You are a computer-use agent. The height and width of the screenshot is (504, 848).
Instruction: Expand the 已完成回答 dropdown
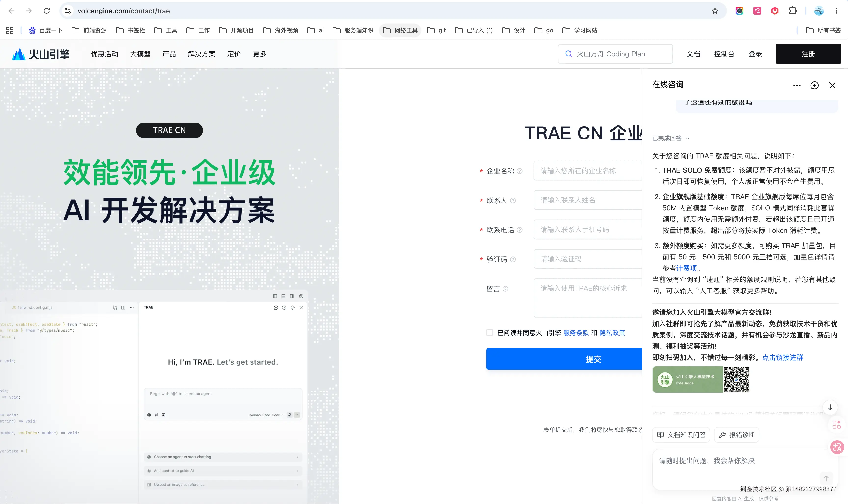point(671,138)
